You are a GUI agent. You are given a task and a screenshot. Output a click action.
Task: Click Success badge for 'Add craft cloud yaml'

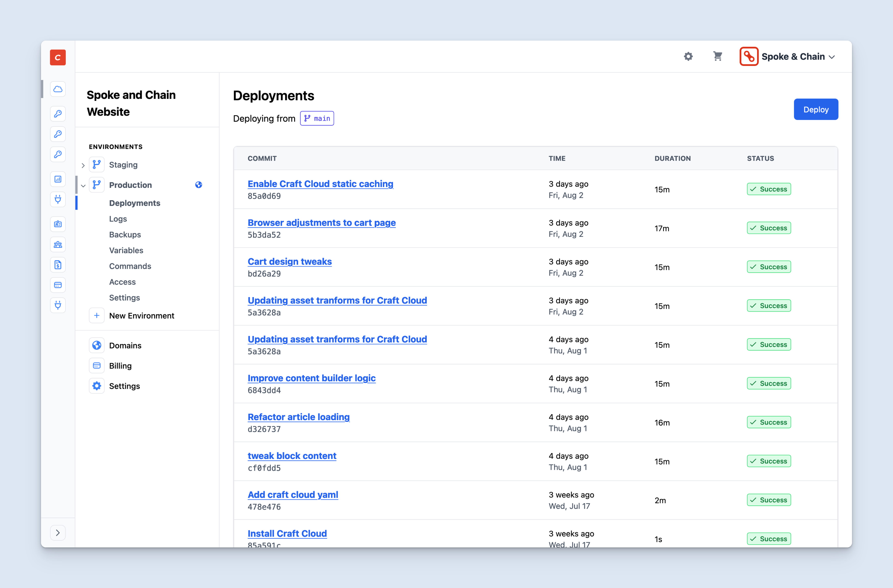[769, 500]
